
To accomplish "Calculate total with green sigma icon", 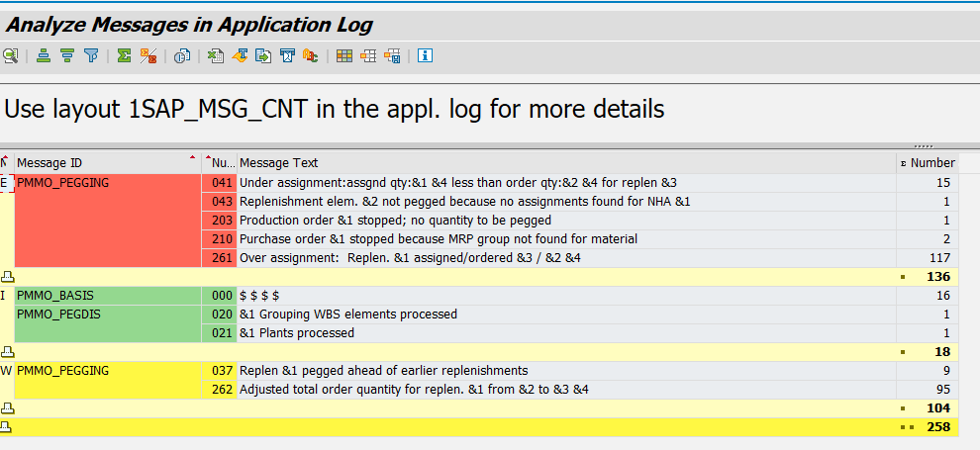I will [x=124, y=55].
